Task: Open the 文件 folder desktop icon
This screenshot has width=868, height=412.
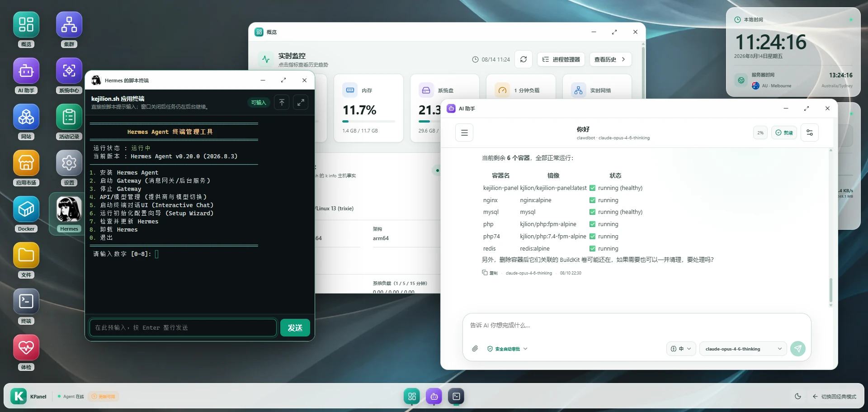Action: tap(26, 260)
